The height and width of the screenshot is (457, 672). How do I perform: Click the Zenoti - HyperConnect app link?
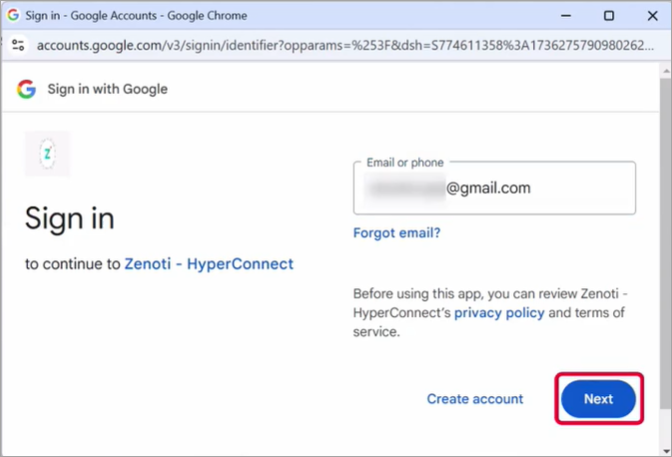point(209,264)
